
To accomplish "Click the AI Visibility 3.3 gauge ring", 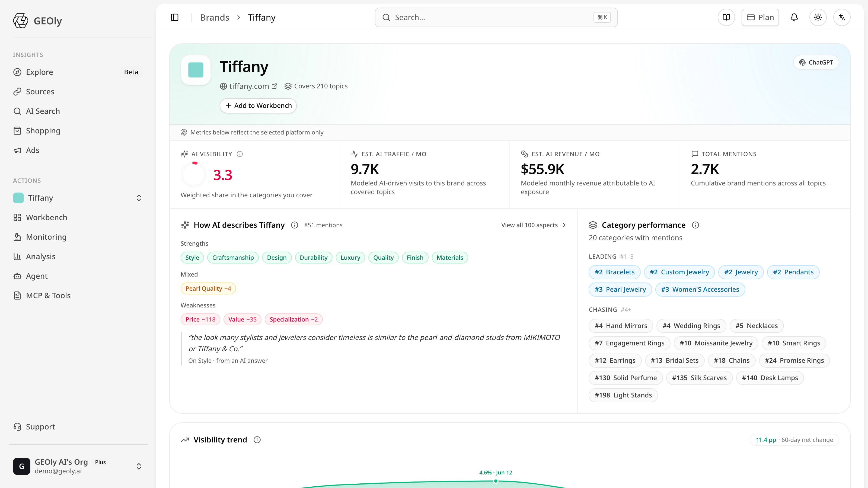I will pyautogui.click(x=193, y=175).
